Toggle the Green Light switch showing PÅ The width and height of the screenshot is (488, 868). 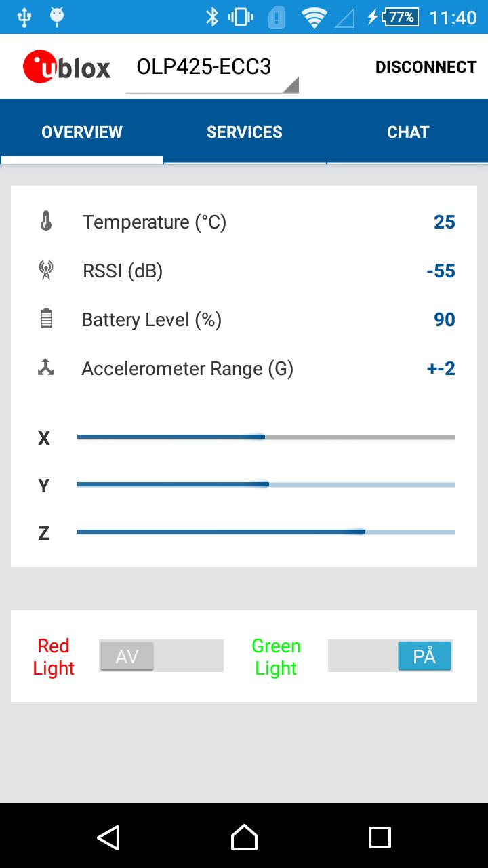click(390, 656)
